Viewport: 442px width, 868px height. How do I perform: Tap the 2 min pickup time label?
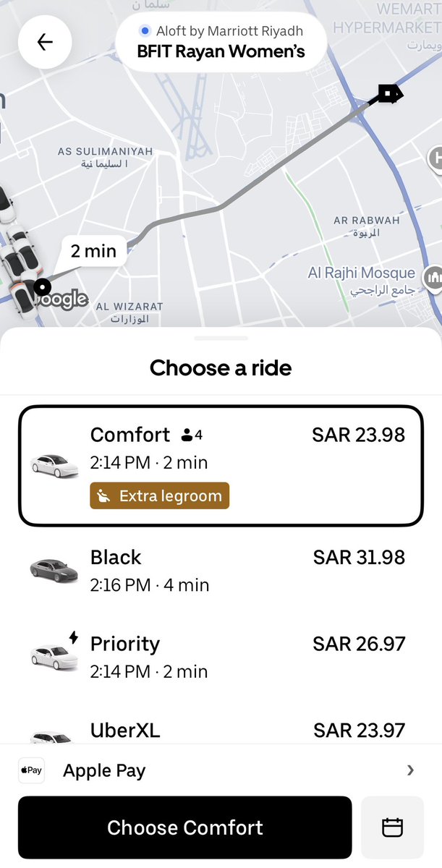click(93, 251)
